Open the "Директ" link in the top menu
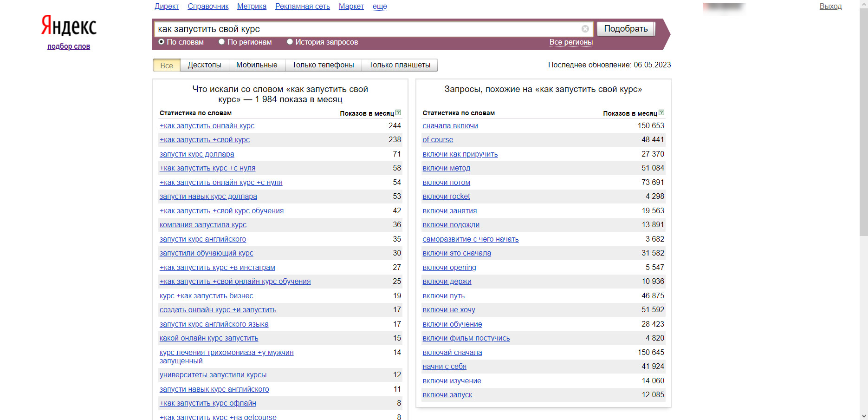 [167, 6]
